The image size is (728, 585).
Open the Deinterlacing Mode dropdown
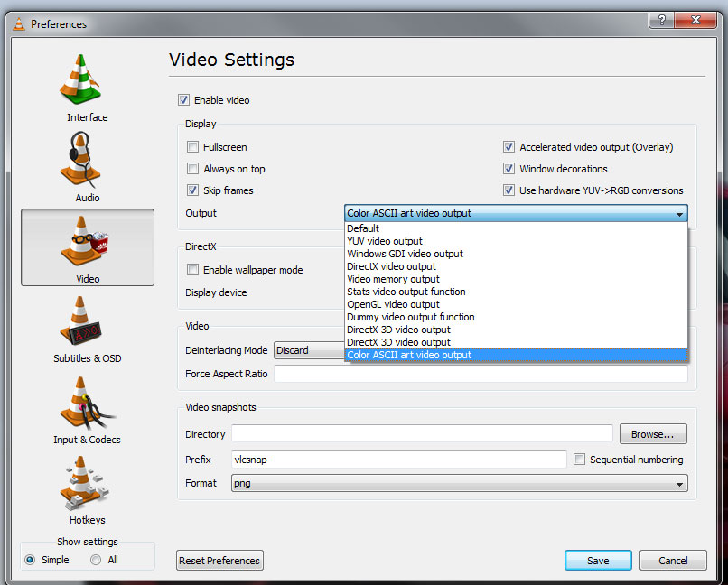coord(311,350)
